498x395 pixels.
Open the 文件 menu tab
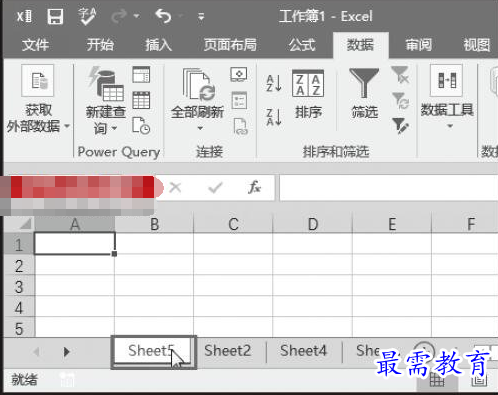[35, 45]
